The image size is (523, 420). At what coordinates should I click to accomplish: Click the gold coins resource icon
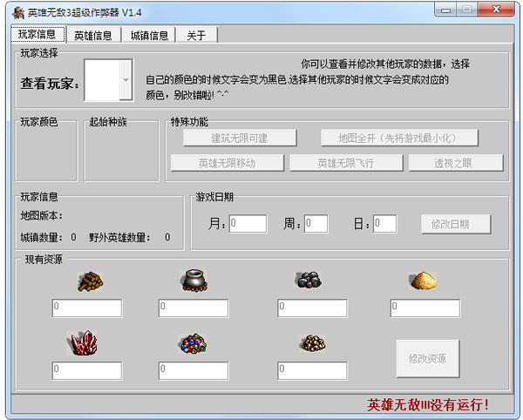312,343
